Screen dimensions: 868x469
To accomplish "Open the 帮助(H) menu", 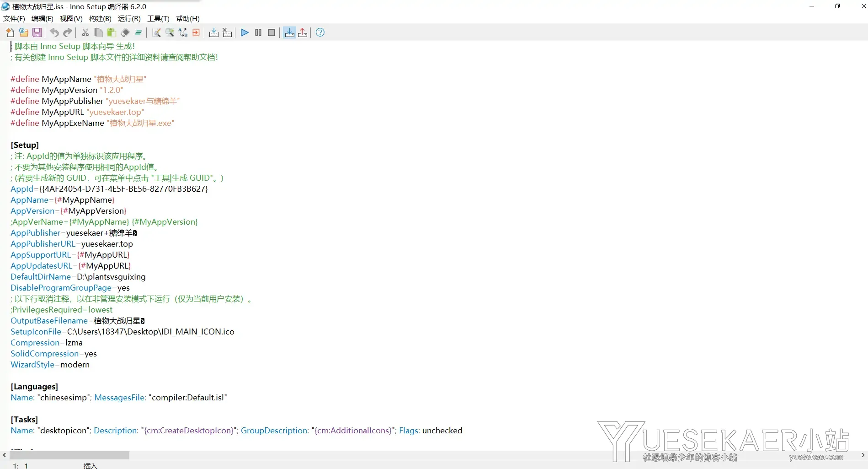I will tap(188, 18).
